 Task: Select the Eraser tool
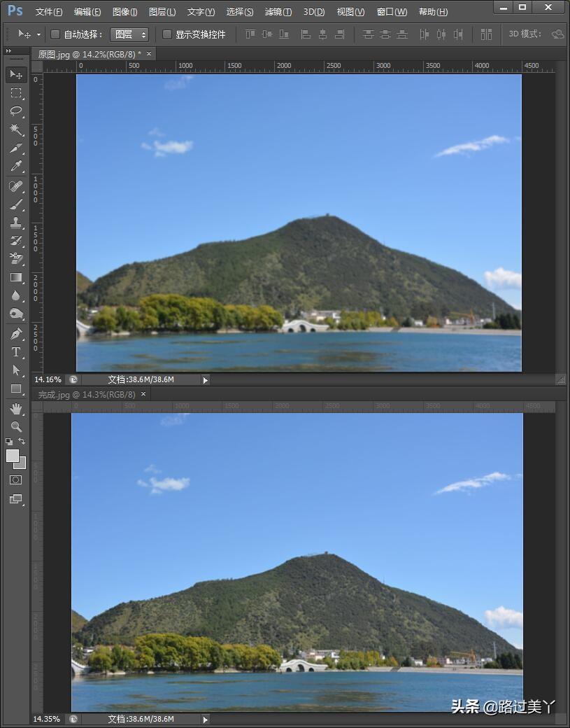coord(16,258)
